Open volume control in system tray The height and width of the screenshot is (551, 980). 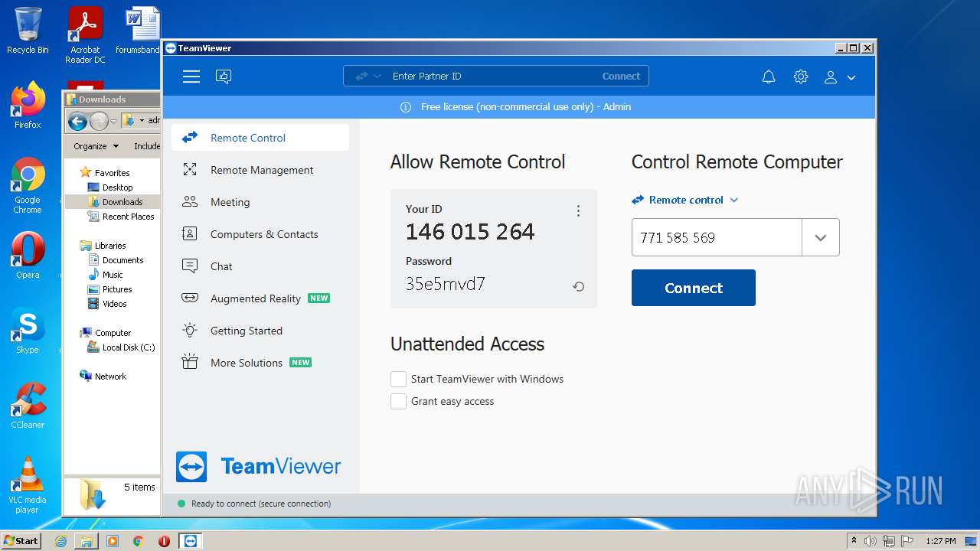pyautogui.click(x=871, y=541)
